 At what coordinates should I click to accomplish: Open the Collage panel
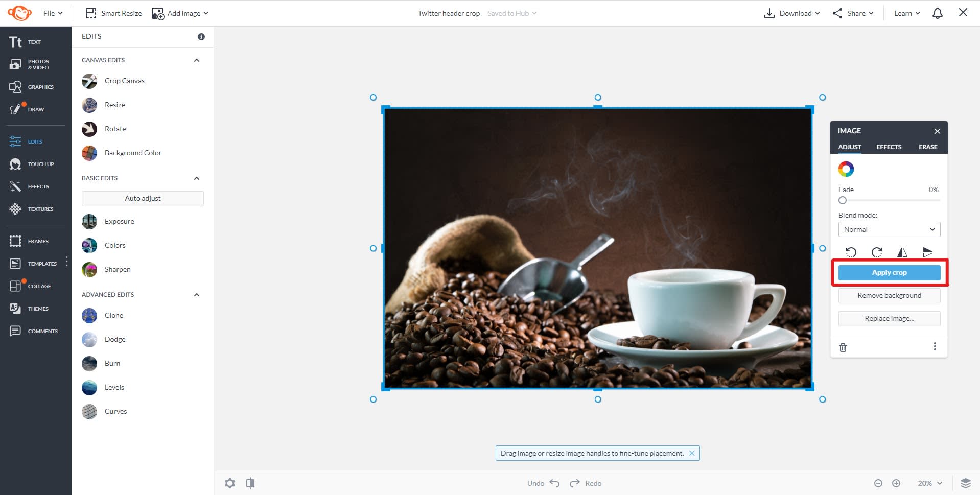31,286
